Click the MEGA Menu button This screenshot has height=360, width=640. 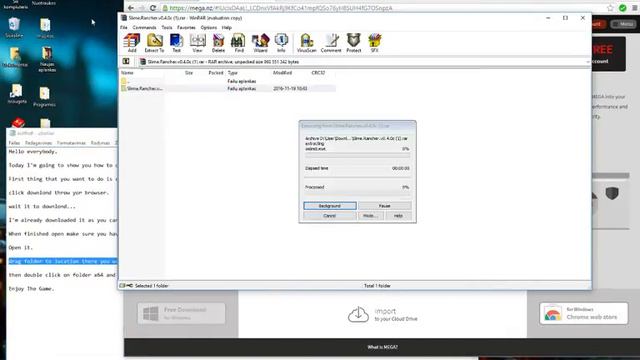[623, 24]
